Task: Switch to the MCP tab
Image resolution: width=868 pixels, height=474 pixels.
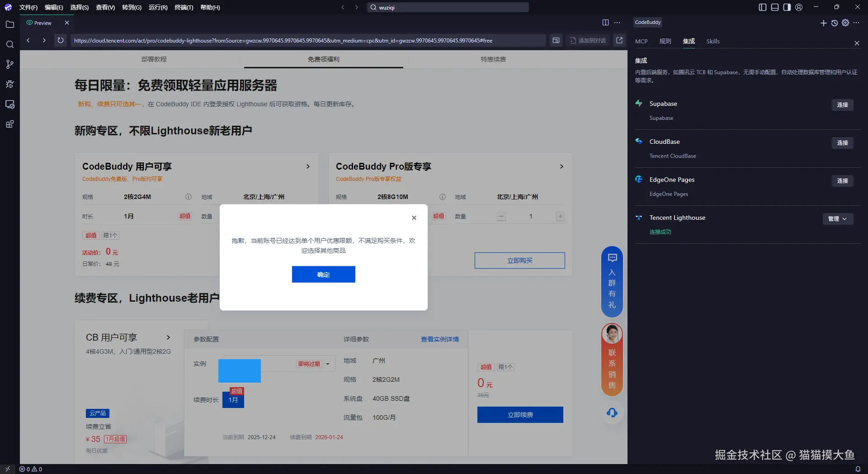Action: point(641,41)
